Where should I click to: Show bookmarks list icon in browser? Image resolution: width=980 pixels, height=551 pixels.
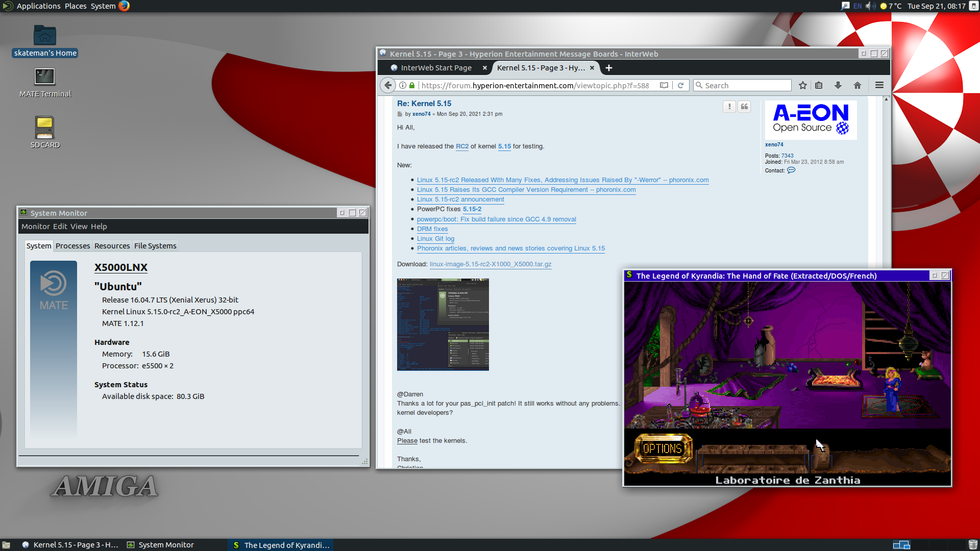(x=819, y=85)
